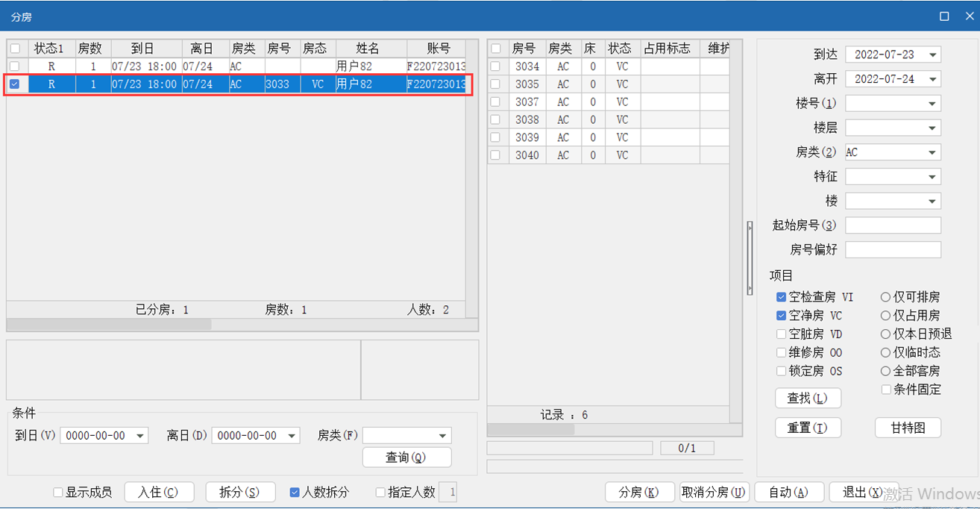The height and width of the screenshot is (509, 980).
Task: Click 自动(A) button
Action: point(789,493)
